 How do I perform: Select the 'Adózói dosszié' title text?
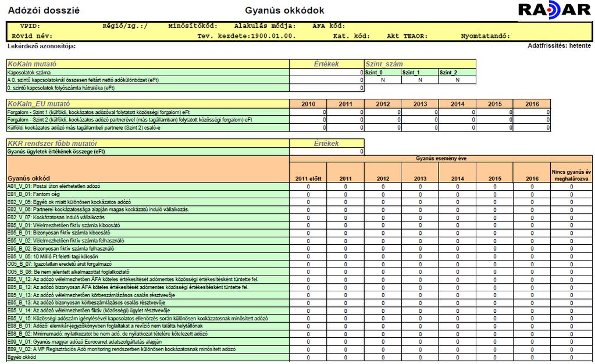44,10
